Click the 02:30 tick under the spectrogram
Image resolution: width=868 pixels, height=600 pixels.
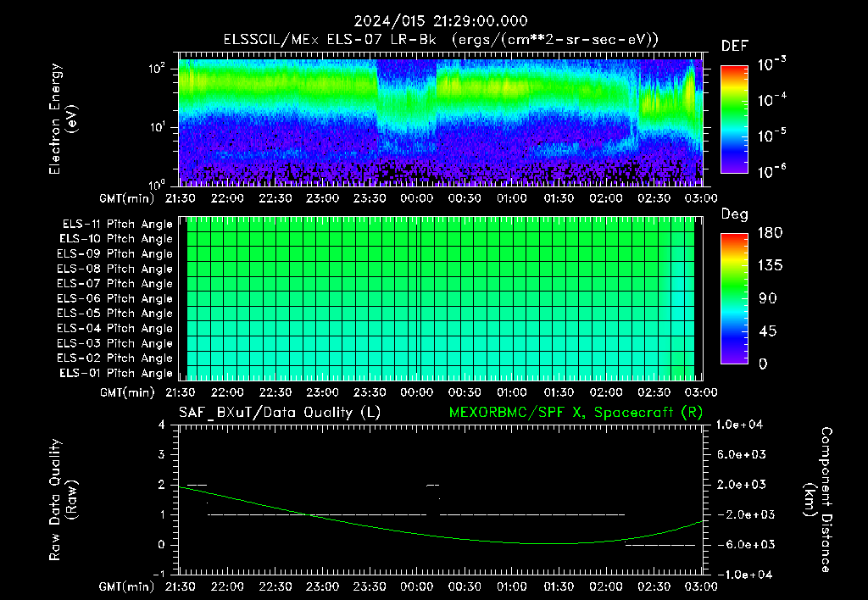(654, 198)
